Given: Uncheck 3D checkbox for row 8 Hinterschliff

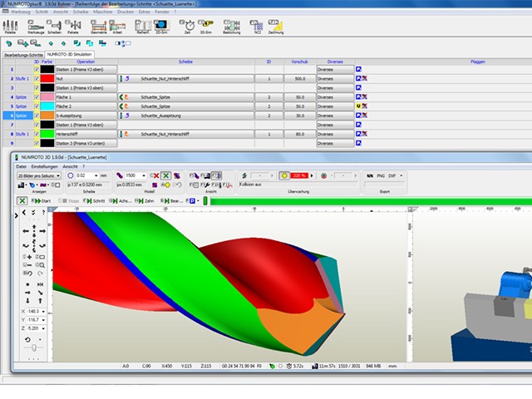Looking at the screenshot, I should tap(37, 134).
